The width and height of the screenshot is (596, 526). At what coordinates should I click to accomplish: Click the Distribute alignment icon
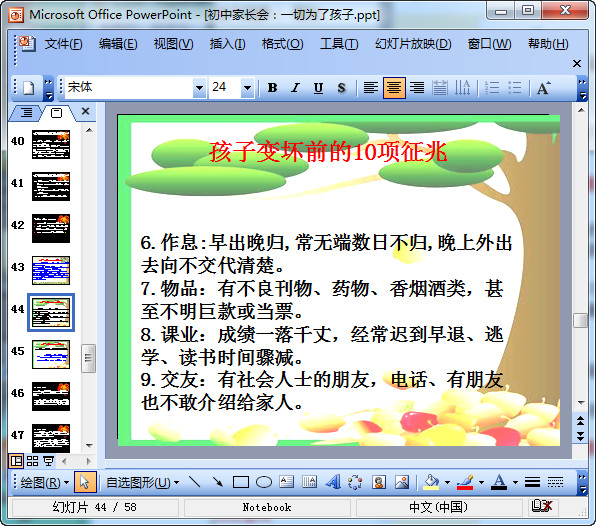pyautogui.click(x=440, y=88)
